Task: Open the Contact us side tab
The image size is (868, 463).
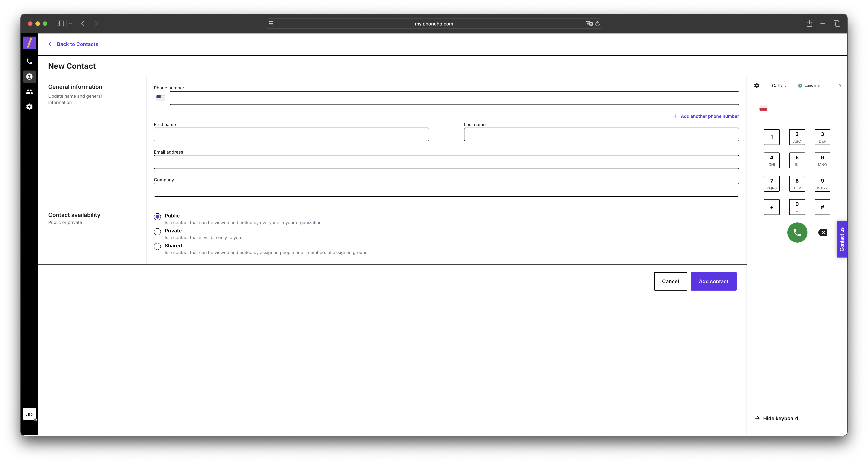Action: 842,239
